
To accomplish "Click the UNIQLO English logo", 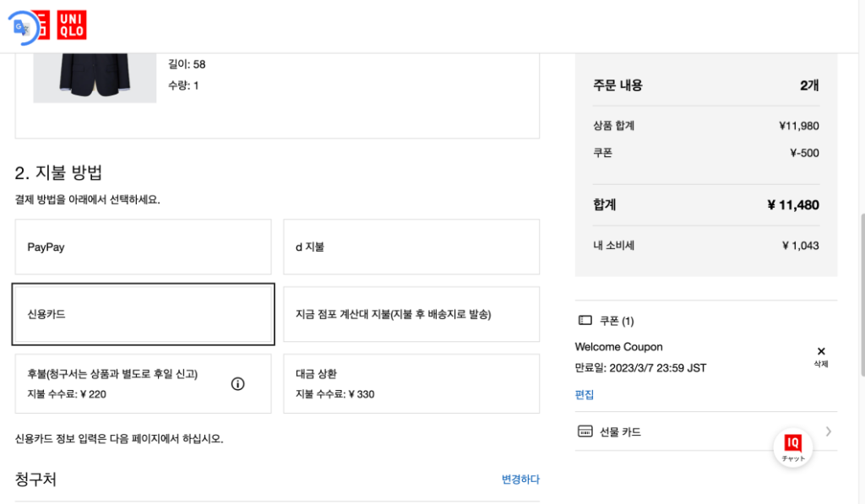I will [x=72, y=25].
